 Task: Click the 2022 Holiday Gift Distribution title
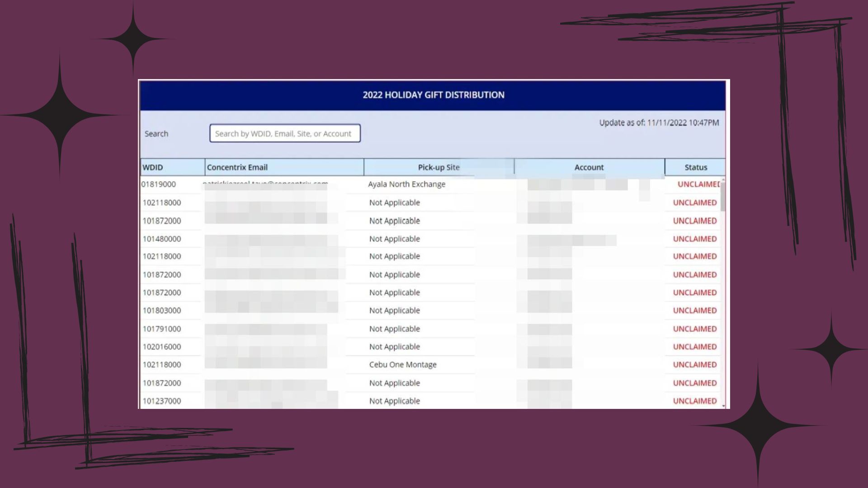click(433, 95)
